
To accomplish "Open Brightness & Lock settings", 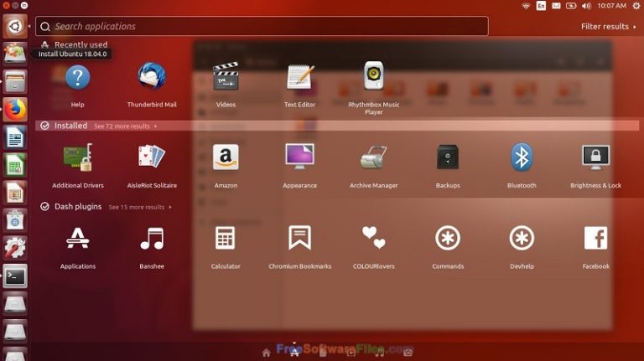I will [595, 166].
